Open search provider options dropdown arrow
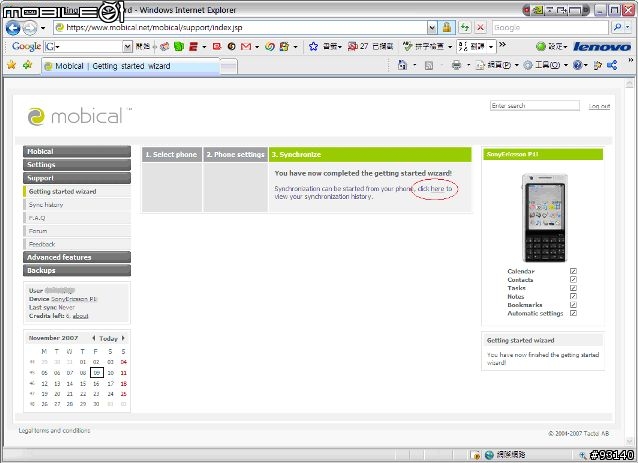This screenshot has width=638, height=463. click(628, 28)
